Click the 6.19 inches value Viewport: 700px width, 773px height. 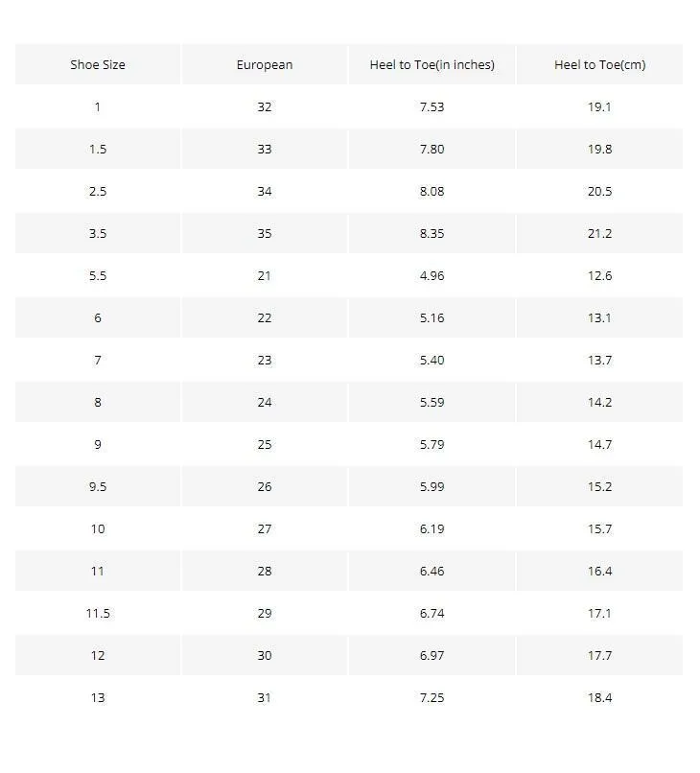(x=432, y=529)
